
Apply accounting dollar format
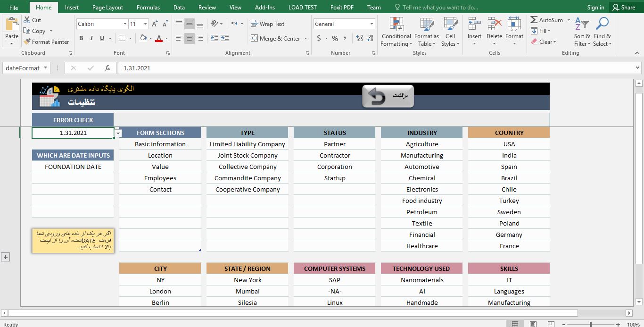click(x=319, y=38)
